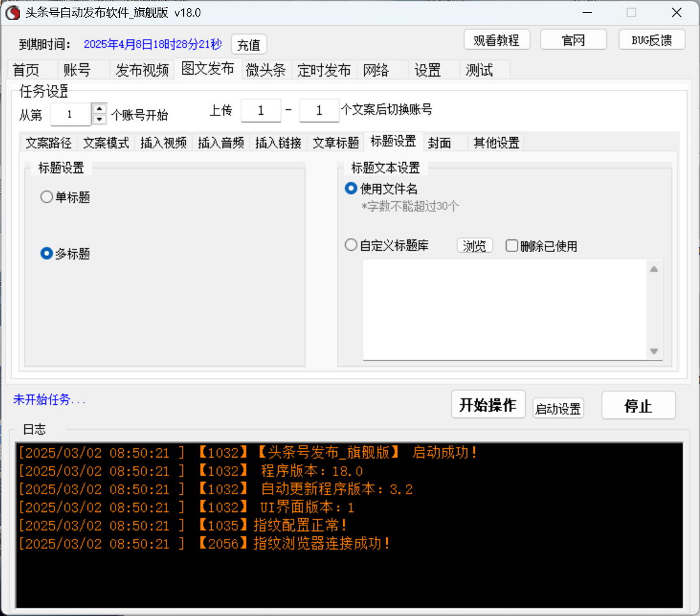
Task: Open the 插入视频 sub-tab
Action: (163, 143)
